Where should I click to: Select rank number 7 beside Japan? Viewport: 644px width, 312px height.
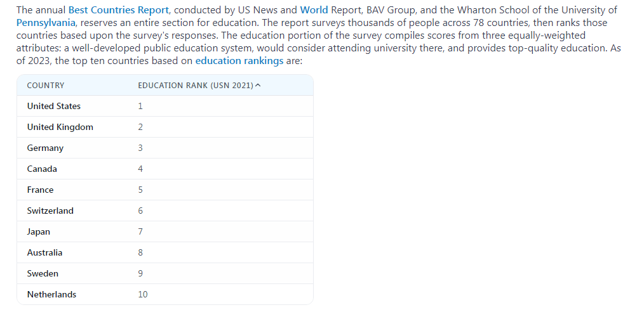point(140,231)
